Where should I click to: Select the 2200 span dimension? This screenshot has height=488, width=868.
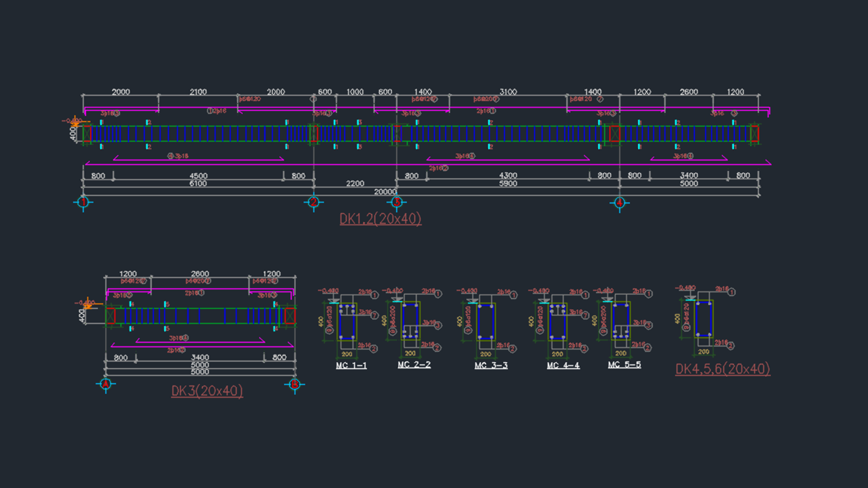355,184
